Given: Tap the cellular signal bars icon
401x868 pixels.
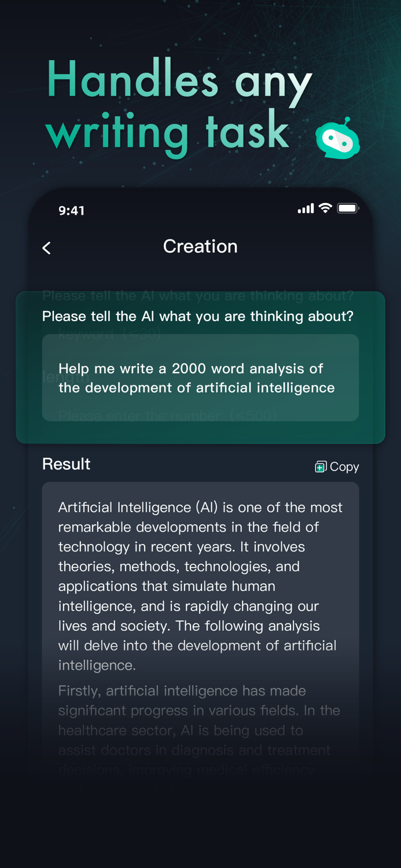Looking at the screenshot, I should [x=305, y=208].
